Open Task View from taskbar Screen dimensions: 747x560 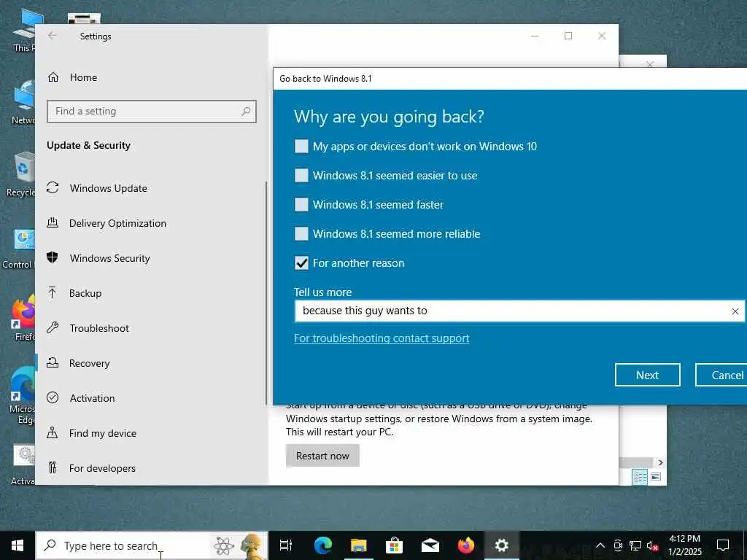pyautogui.click(x=286, y=545)
